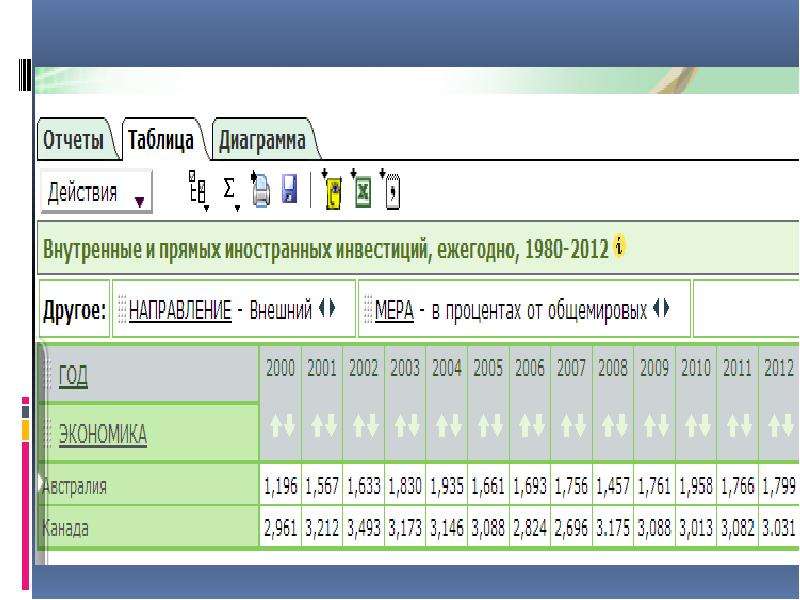Click the yellow download document icon

pos(333,190)
